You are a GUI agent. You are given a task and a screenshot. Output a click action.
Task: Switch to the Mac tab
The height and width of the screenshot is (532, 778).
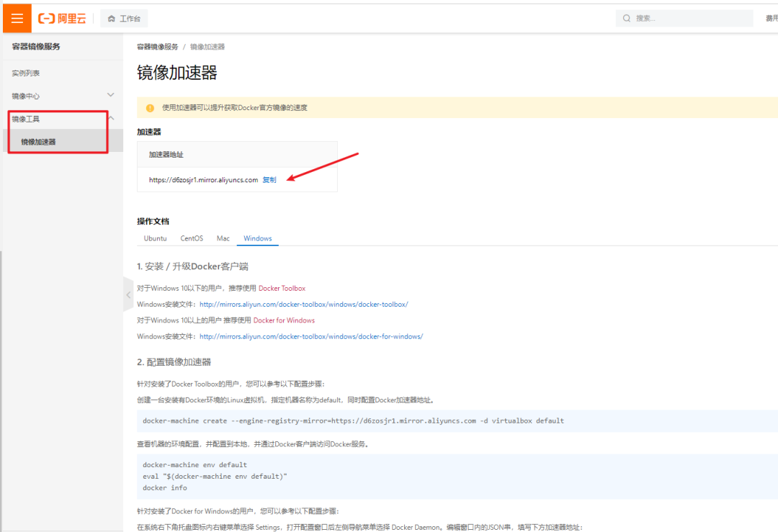point(223,238)
